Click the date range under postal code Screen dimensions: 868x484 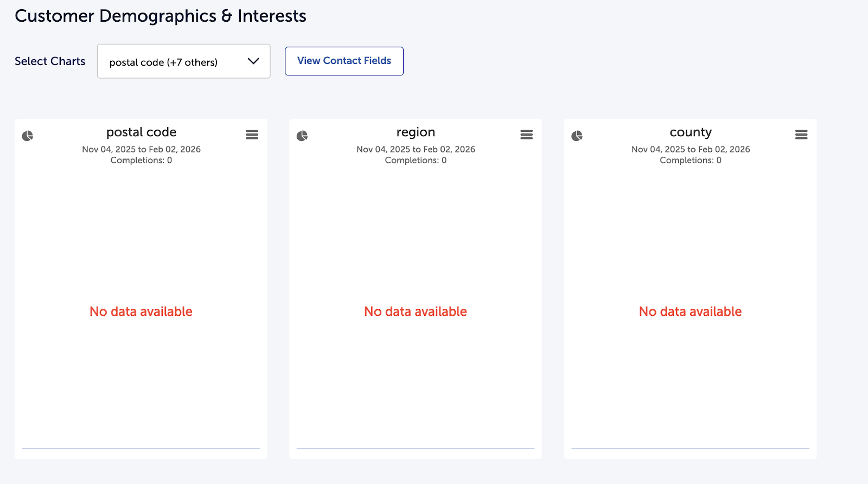(x=142, y=149)
